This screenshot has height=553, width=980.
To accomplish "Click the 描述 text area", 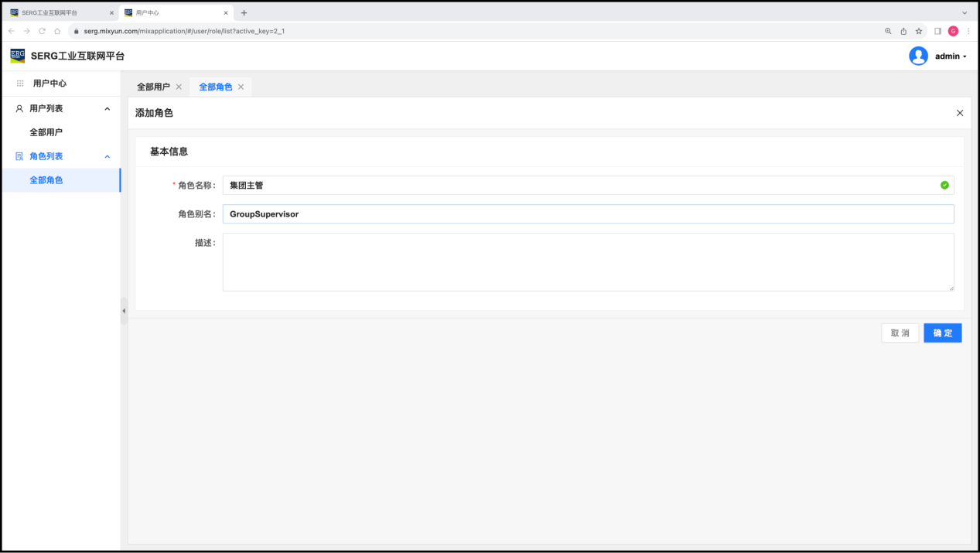I will [588, 262].
